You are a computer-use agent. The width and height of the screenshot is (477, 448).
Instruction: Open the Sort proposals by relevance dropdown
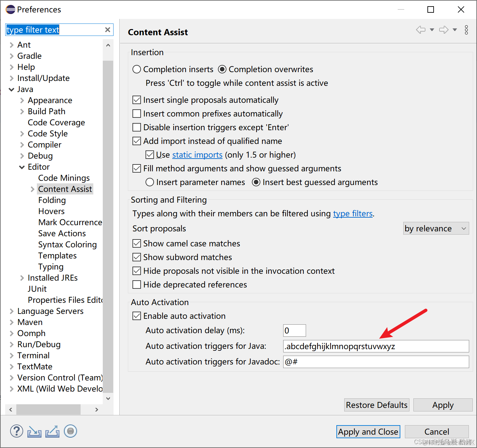[436, 228]
